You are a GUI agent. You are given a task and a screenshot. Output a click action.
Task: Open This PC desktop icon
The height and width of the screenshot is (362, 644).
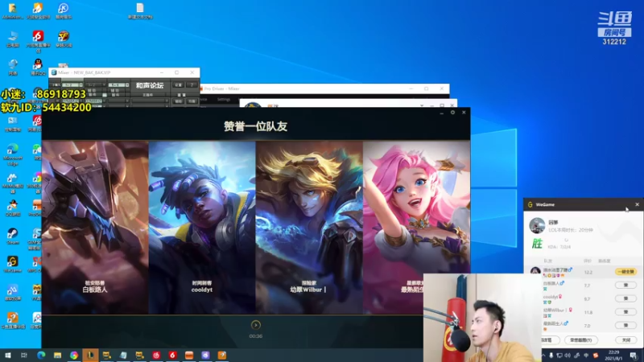coord(12,39)
